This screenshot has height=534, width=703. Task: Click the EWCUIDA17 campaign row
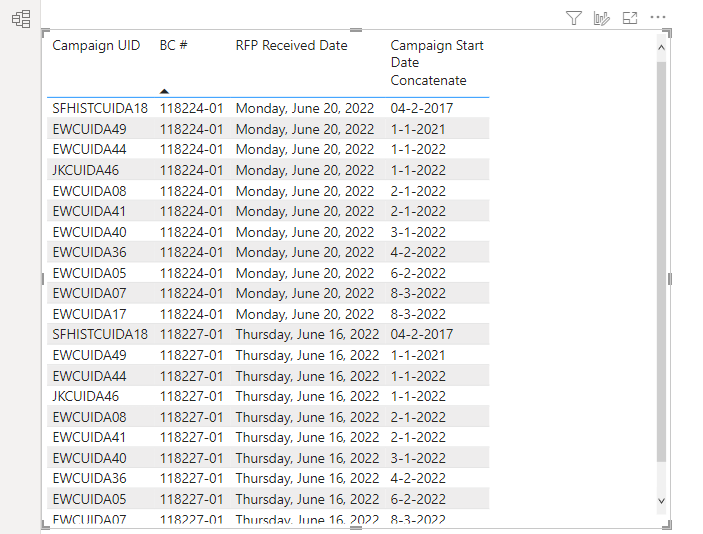pos(268,314)
